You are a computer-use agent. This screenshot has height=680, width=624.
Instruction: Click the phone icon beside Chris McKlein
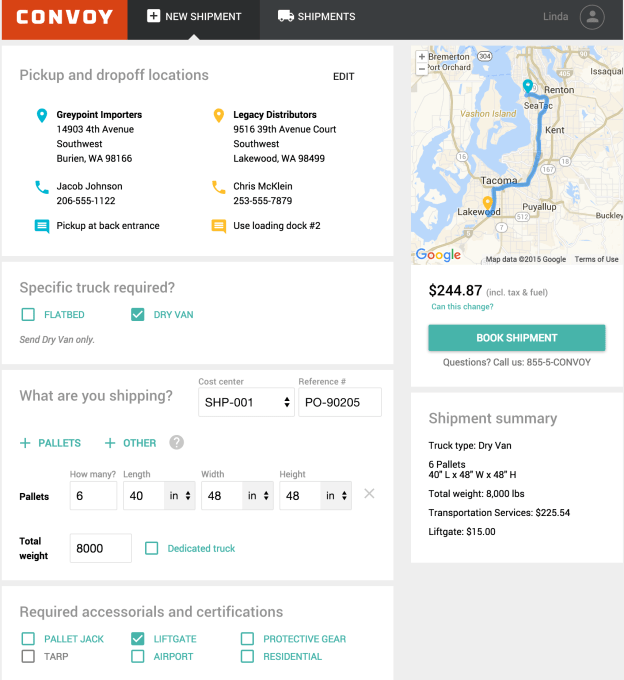(x=218, y=187)
